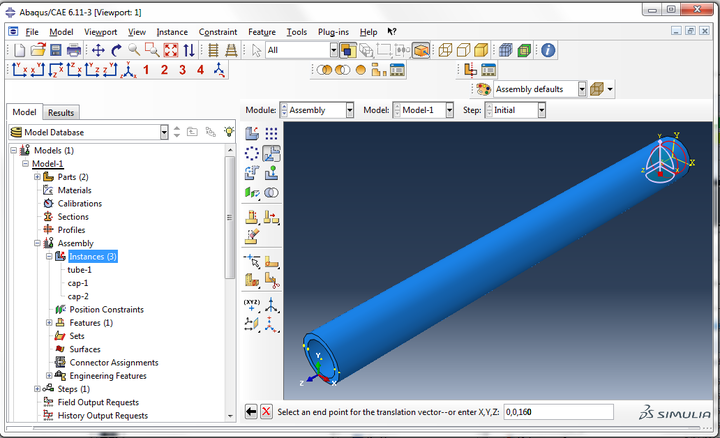Click the Auto-Fit View icon
Screen dimensions: 720x438
(171, 50)
